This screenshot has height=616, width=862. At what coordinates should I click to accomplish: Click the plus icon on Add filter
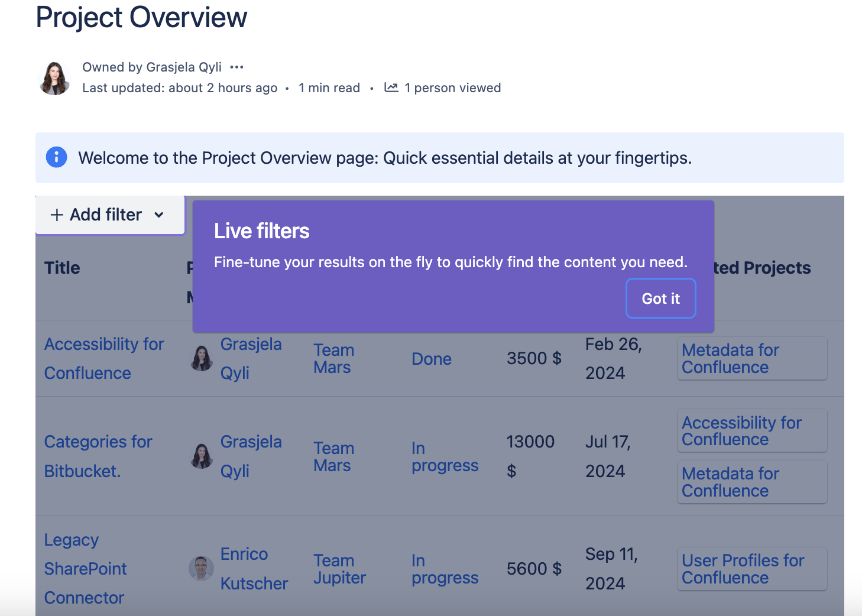pos(57,215)
